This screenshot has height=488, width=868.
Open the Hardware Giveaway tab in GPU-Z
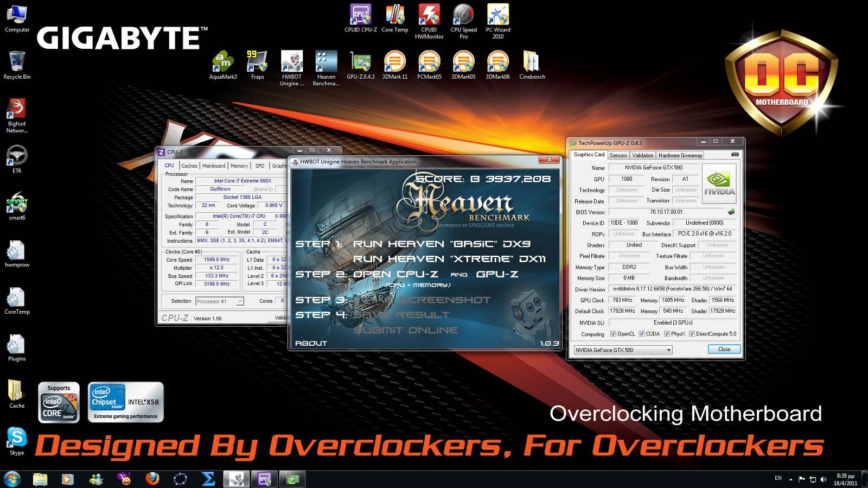pos(680,155)
